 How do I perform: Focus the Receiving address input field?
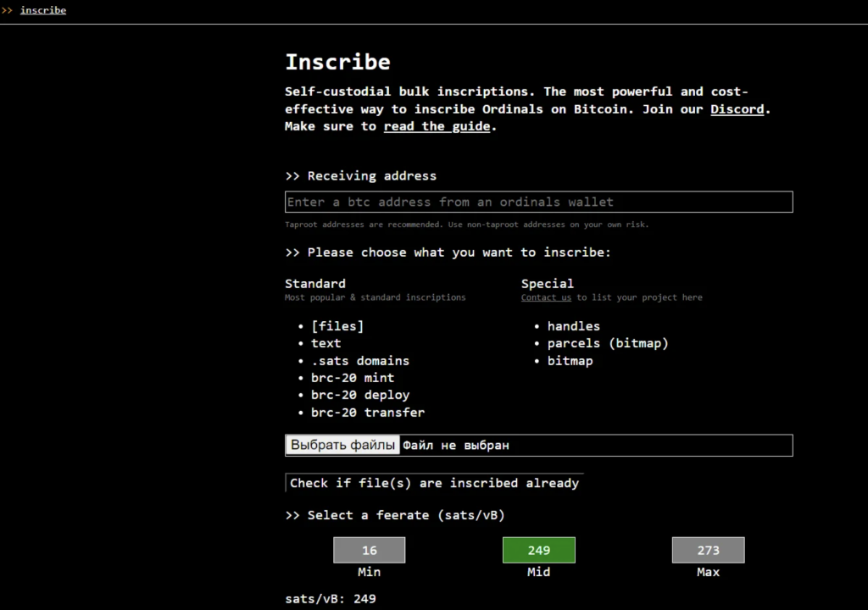tap(538, 202)
